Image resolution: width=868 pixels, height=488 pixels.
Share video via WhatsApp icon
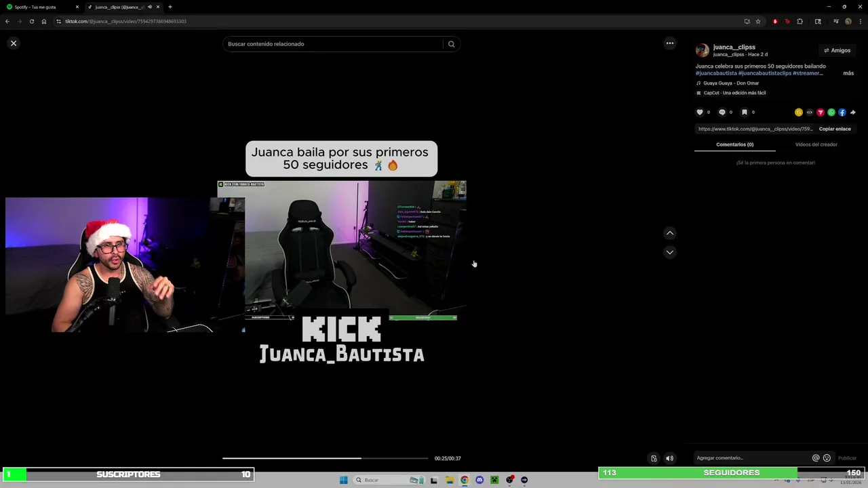(x=831, y=113)
